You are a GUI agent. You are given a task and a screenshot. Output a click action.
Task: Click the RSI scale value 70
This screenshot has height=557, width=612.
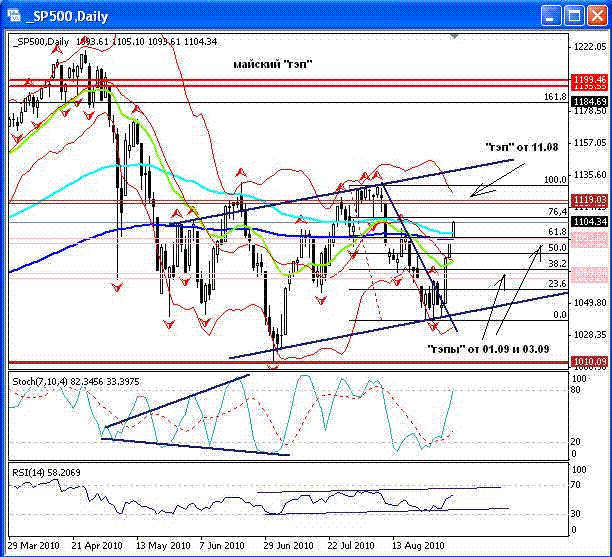point(576,485)
